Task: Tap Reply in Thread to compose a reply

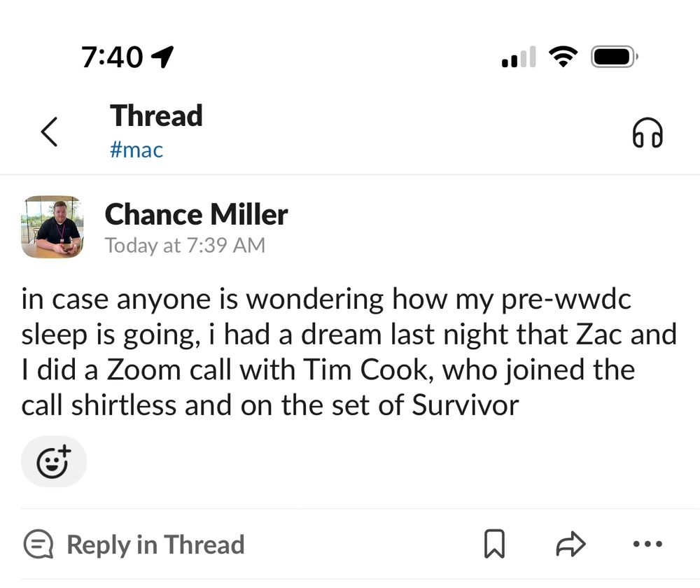Action: (x=155, y=544)
